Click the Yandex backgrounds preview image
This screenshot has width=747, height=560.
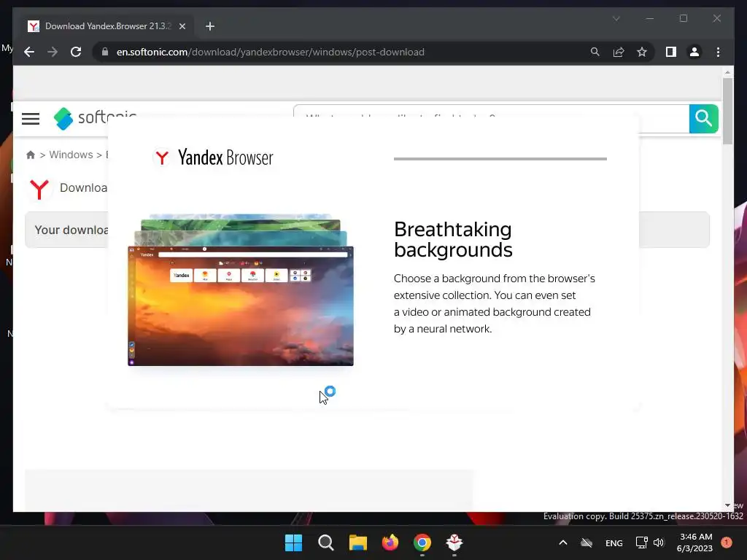241,290
